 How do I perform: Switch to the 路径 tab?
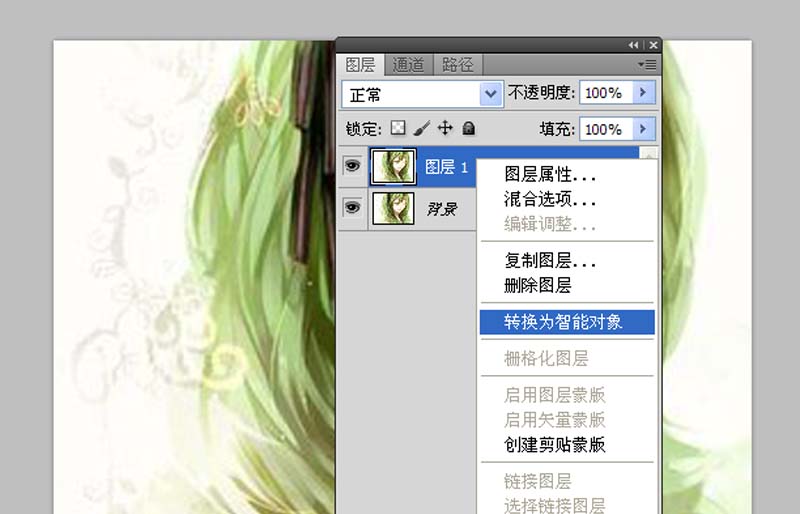(457, 65)
